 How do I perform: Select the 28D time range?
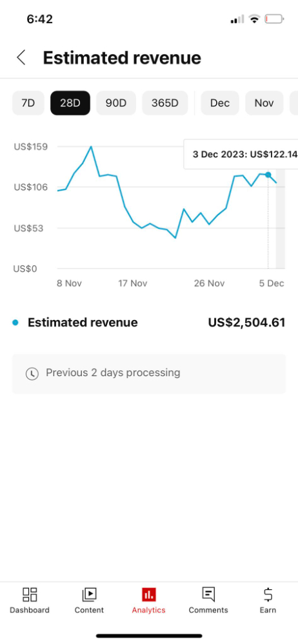(x=70, y=102)
